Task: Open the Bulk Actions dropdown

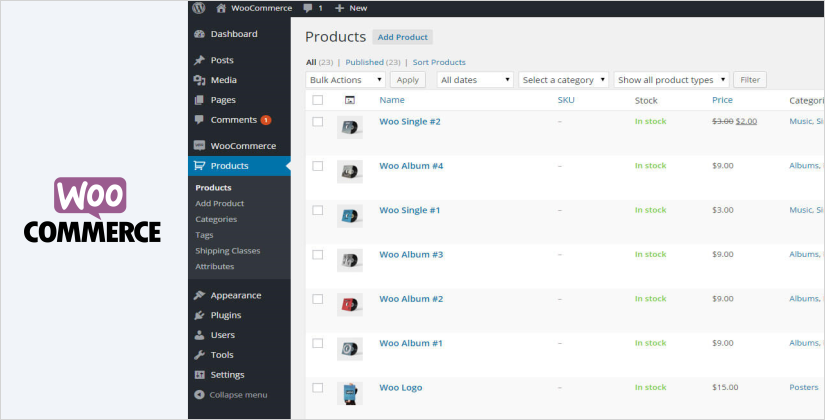Action: pos(346,80)
